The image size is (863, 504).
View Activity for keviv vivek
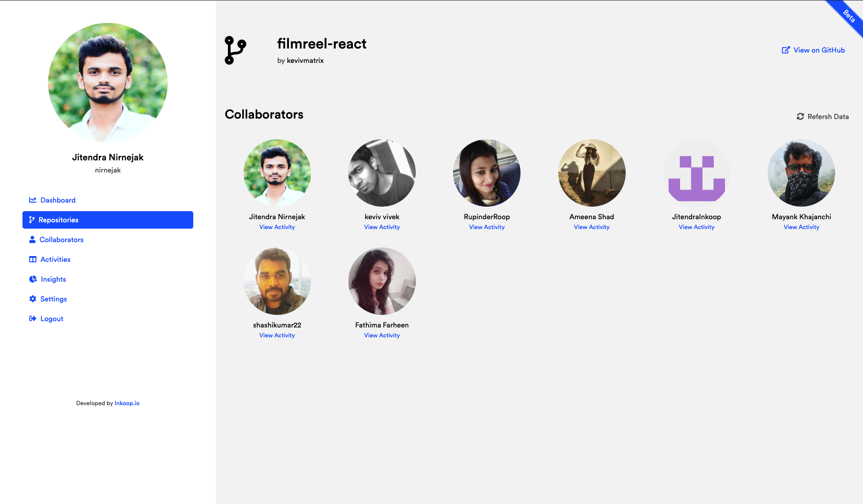(x=382, y=227)
